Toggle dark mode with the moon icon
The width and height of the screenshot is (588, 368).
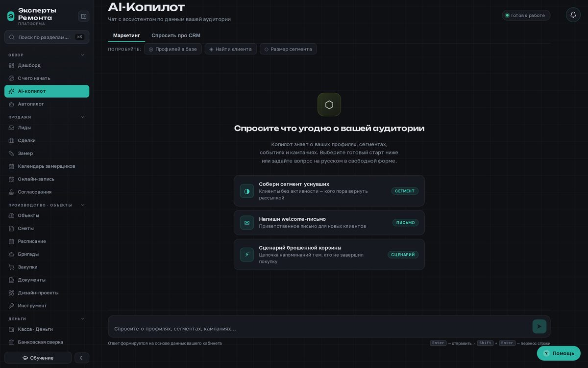click(82, 358)
